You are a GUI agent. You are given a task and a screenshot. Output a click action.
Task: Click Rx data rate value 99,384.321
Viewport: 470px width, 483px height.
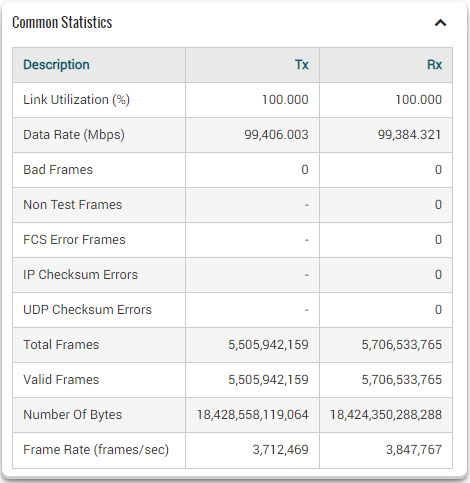pyautogui.click(x=410, y=135)
